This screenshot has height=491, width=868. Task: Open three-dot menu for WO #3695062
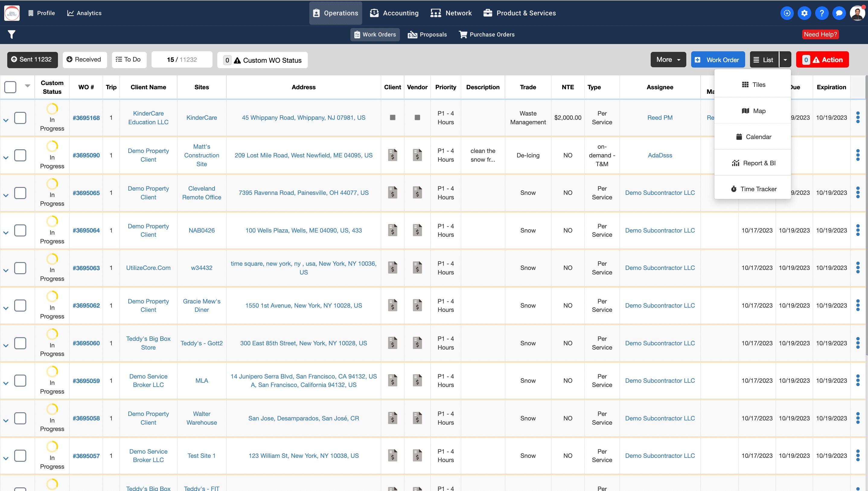tap(857, 305)
